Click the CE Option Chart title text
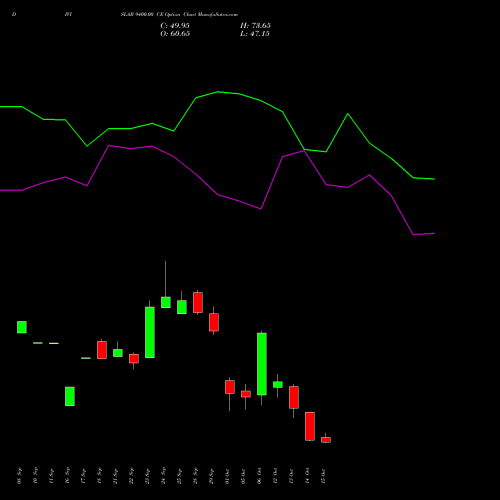500x500 pixels. coord(179,15)
